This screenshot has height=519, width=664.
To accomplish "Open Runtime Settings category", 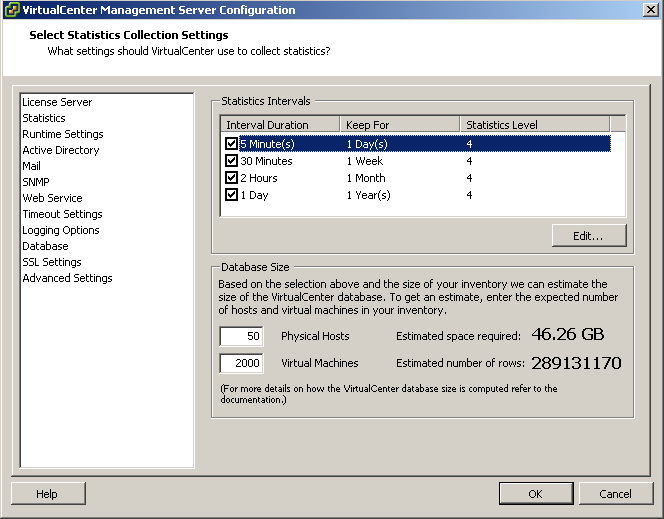I will tap(63, 134).
